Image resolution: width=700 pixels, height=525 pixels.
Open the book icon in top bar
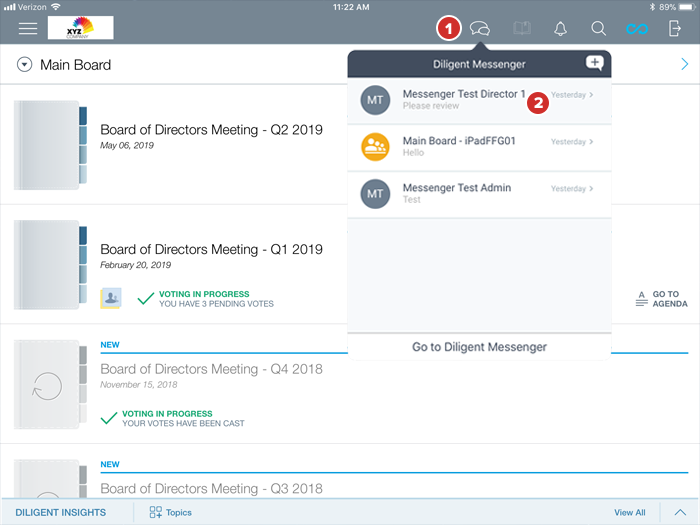pyautogui.click(x=521, y=29)
